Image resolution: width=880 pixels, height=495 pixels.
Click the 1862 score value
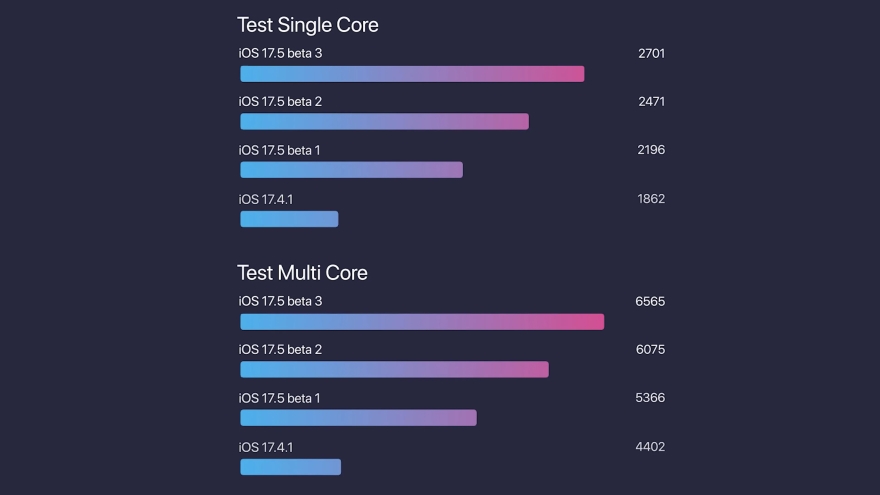click(x=651, y=199)
